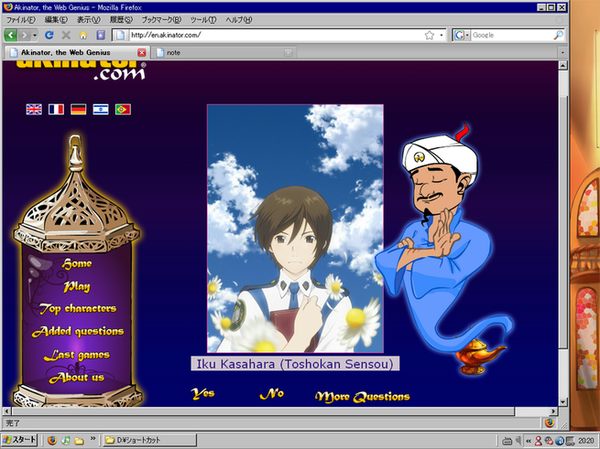Click the Home link in lamp menu

77,264
